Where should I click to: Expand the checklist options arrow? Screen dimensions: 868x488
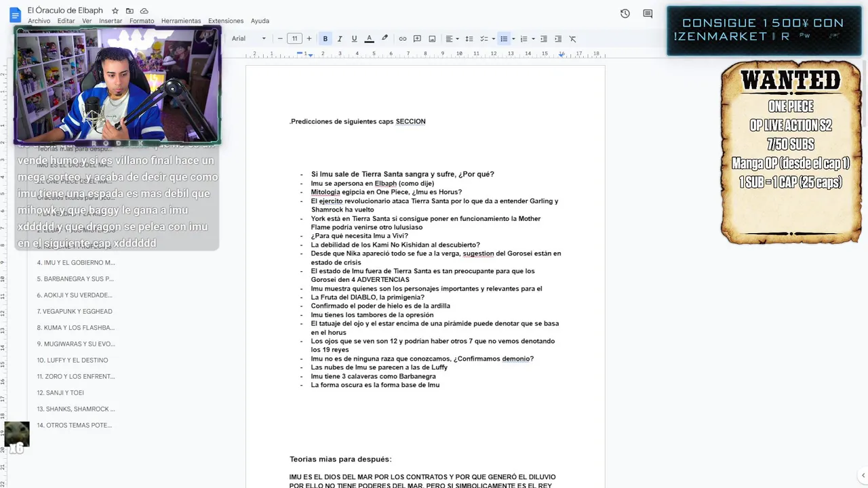493,39
